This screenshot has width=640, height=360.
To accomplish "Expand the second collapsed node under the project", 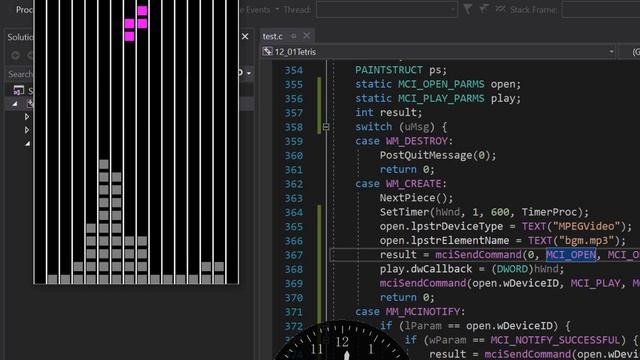I will pyautogui.click(x=27, y=130).
